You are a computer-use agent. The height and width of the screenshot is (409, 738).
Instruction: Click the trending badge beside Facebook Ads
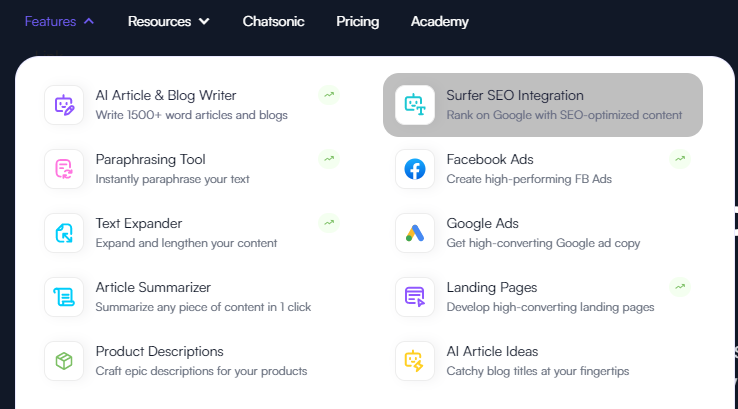pyautogui.click(x=680, y=159)
